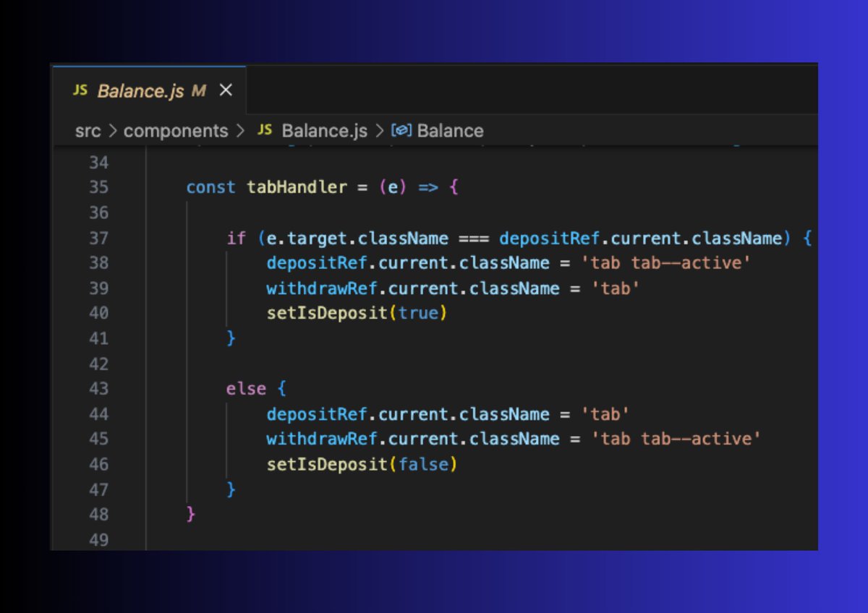Screen dimensions: 868x613
Task: Click the const keyword on line 35
Action: point(210,187)
